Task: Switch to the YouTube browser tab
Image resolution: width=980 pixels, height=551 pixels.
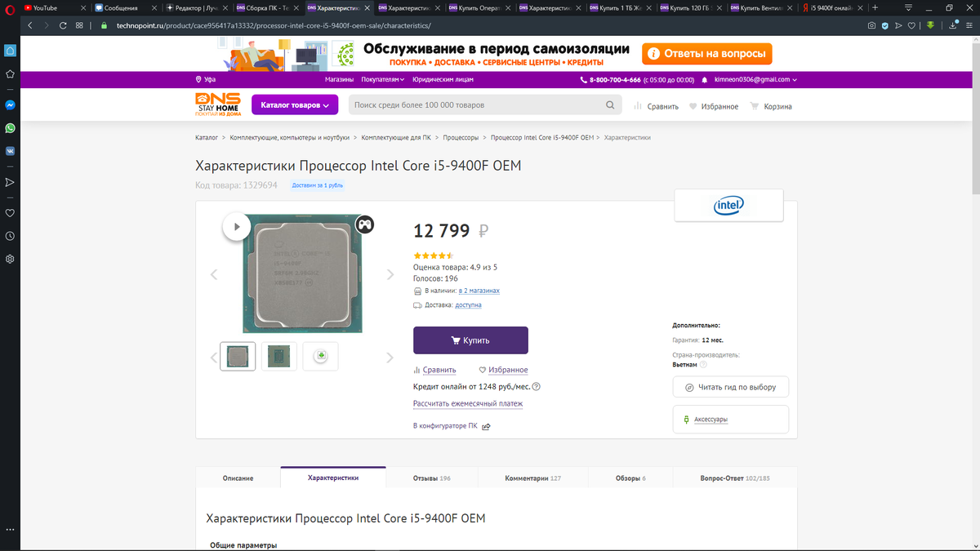Action: 52,7
